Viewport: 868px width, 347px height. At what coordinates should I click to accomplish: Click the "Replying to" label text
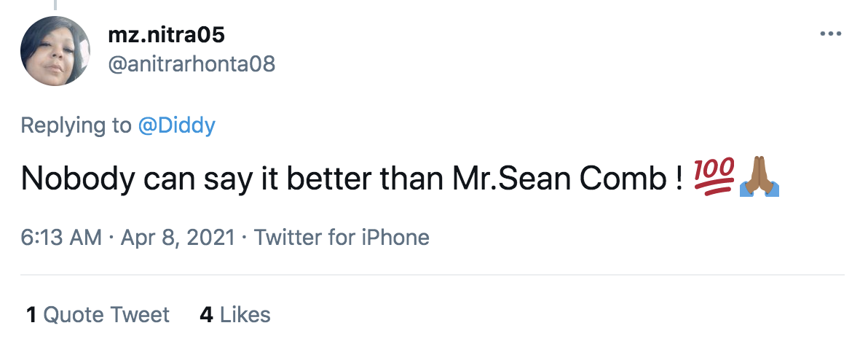pos(76,125)
